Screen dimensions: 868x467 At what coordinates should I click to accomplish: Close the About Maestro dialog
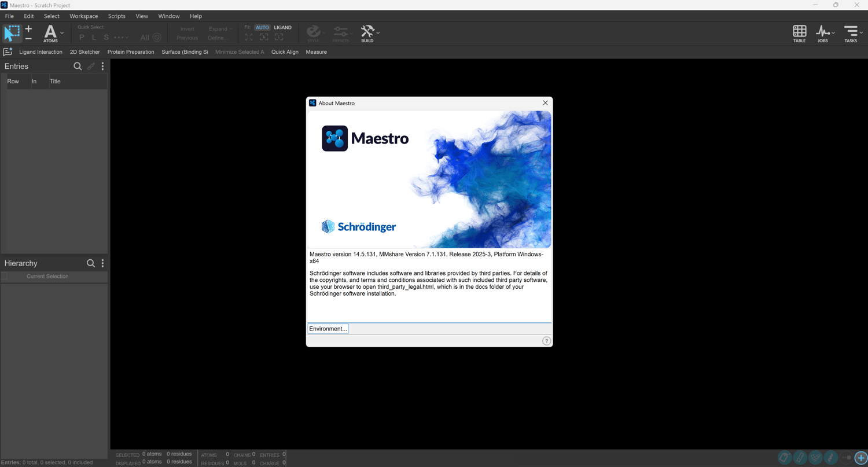[545, 103]
